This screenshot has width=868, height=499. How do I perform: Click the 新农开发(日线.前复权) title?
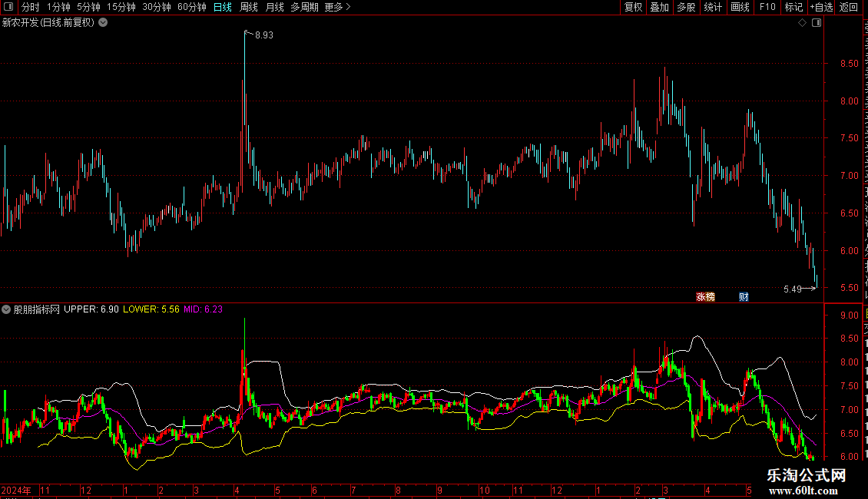point(48,23)
